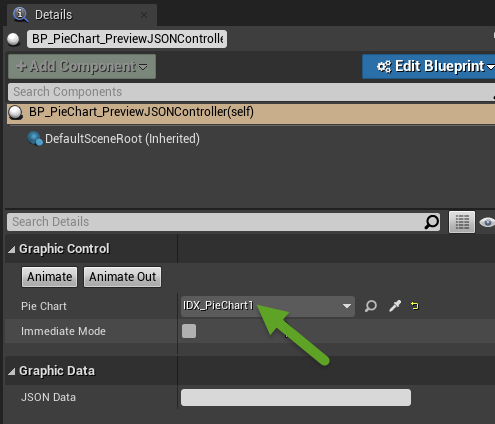Image resolution: width=495 pixels, height=424 pixels.
Task: Open the Add Component dropdown
Action: [82, 67]
